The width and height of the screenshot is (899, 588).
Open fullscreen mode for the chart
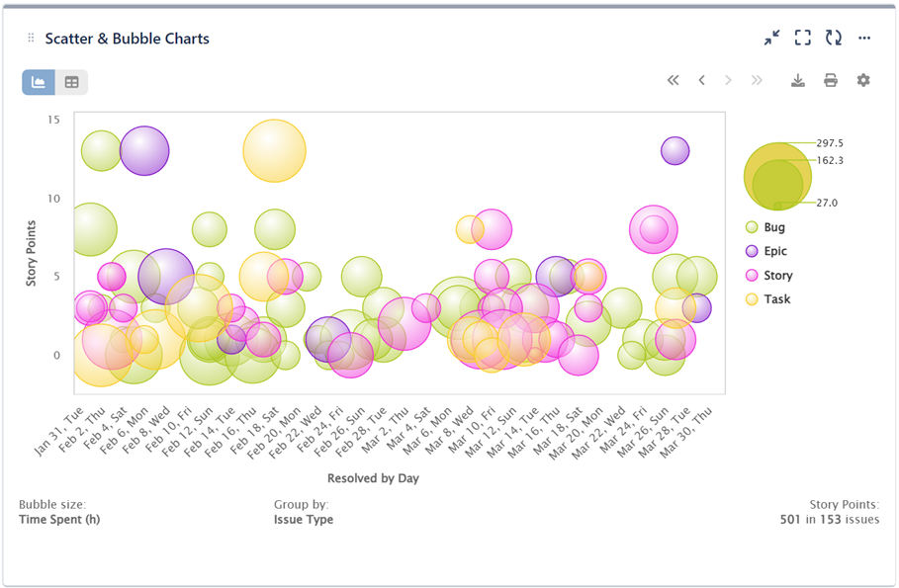click(x=803, y=38)
